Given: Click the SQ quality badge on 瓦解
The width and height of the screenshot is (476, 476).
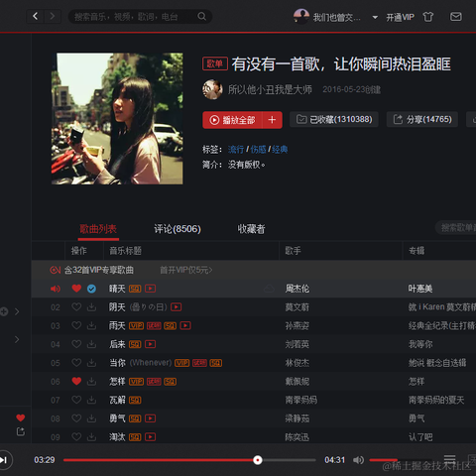Looking at the screenshot, I should point(135,401).
